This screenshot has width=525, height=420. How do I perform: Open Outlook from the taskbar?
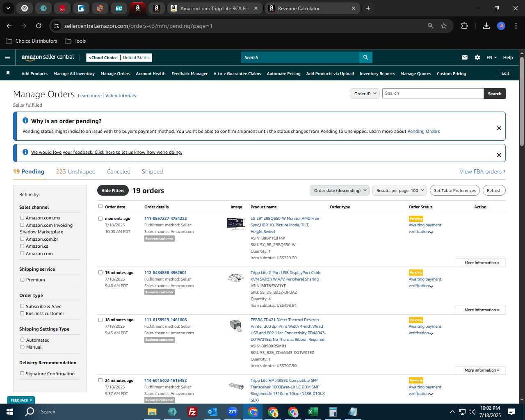(212, 412)
